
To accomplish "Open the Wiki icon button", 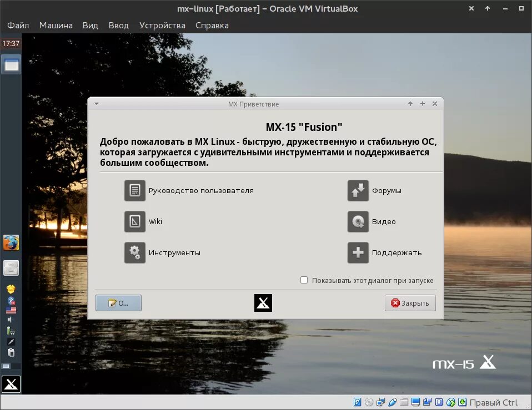I will click(135, 221).
